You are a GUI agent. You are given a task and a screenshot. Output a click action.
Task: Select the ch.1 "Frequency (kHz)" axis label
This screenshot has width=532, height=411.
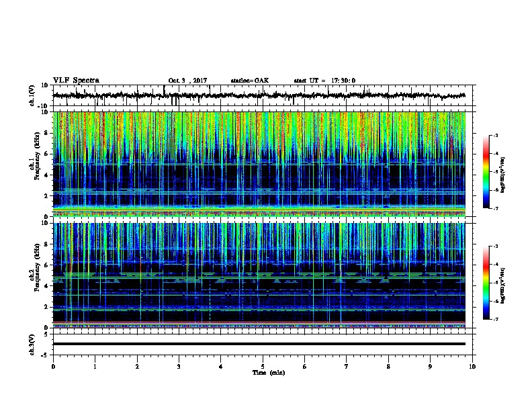(x=37, y=156)
